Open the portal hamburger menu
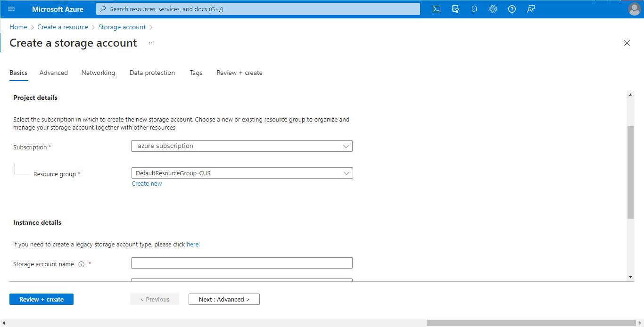This screenshot has width=644, height=327. click(12, 9)
